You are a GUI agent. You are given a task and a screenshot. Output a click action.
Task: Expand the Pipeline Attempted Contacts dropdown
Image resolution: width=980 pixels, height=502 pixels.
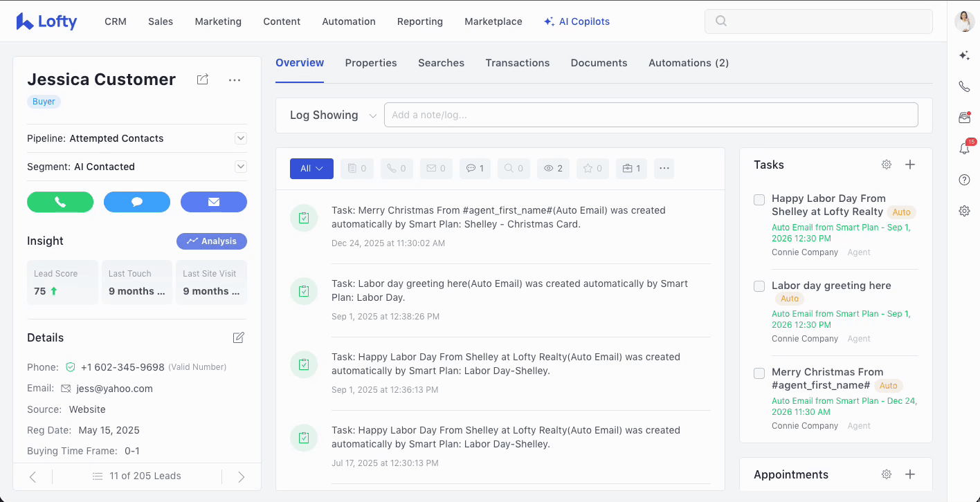tap(241, 138)
